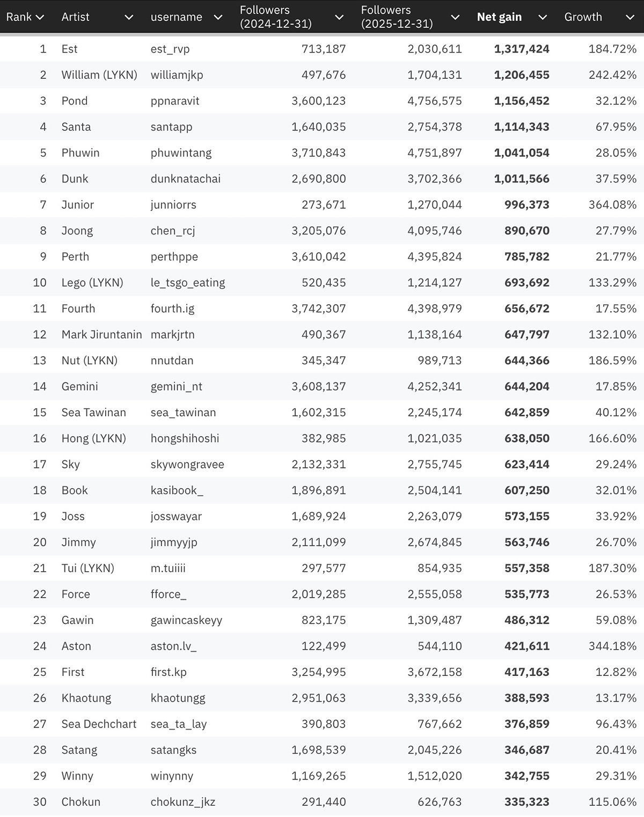Viewport: 644px width, 817px height.
Task: Open the Growth column dropdown chevron
Action: click(x=630, y=17)
